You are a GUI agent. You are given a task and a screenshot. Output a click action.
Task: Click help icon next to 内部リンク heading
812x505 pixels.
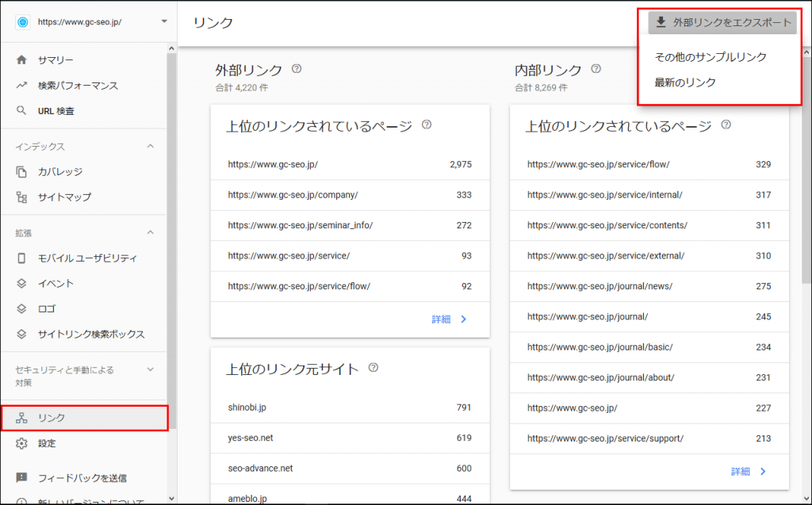point(596,68)
